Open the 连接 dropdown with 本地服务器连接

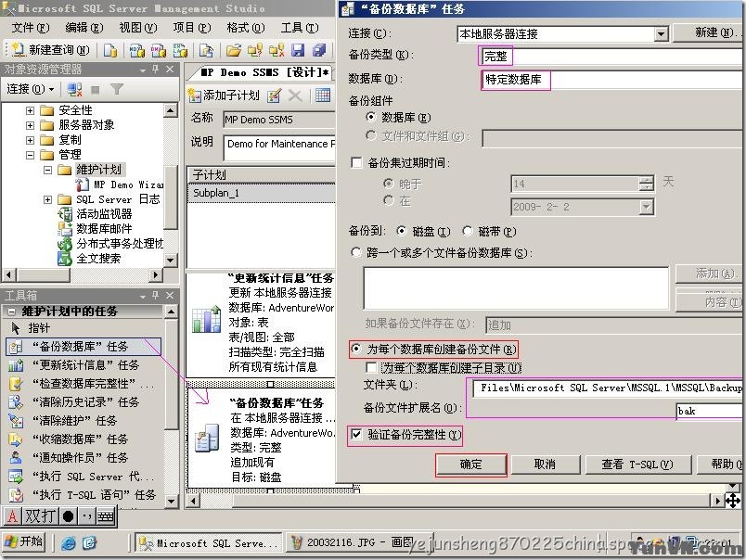(x=661, y=33)
